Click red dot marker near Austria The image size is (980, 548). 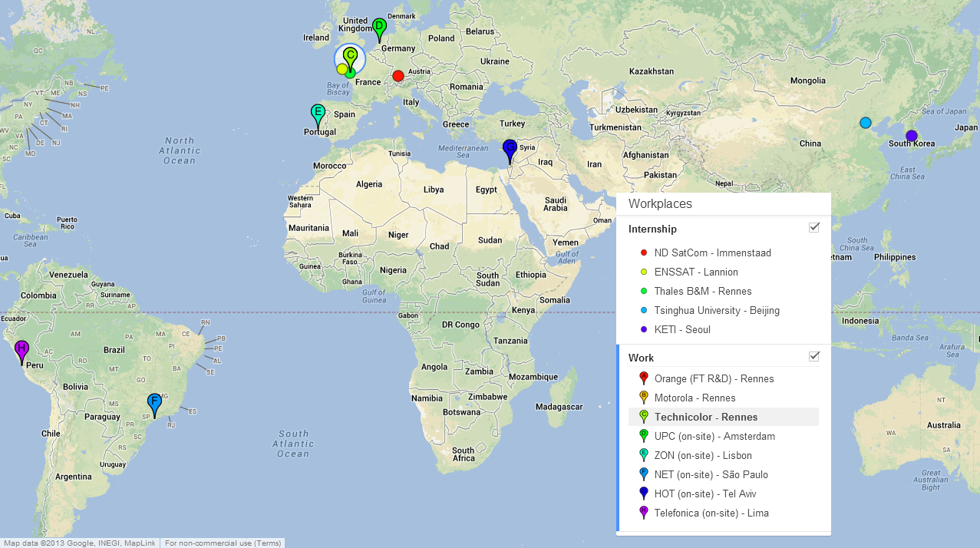point(398,76)
